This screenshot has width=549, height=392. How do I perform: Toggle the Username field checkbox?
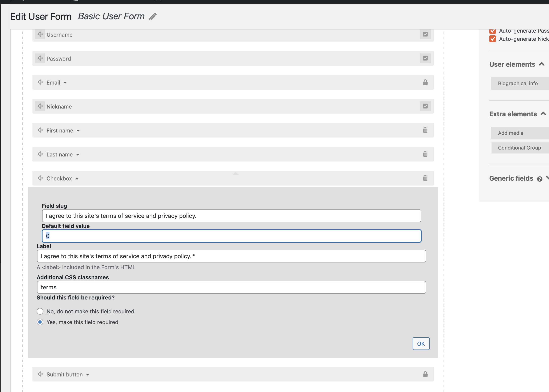pos(425,34)
